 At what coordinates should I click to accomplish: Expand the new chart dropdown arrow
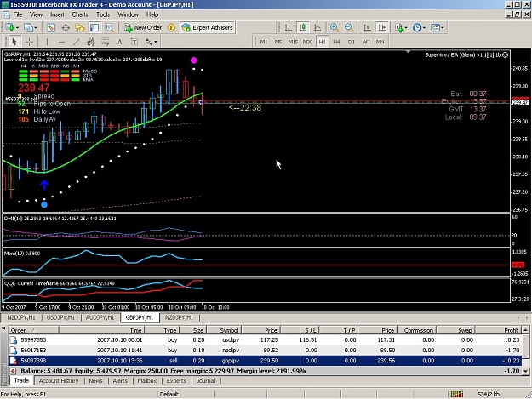coord(17,28)
